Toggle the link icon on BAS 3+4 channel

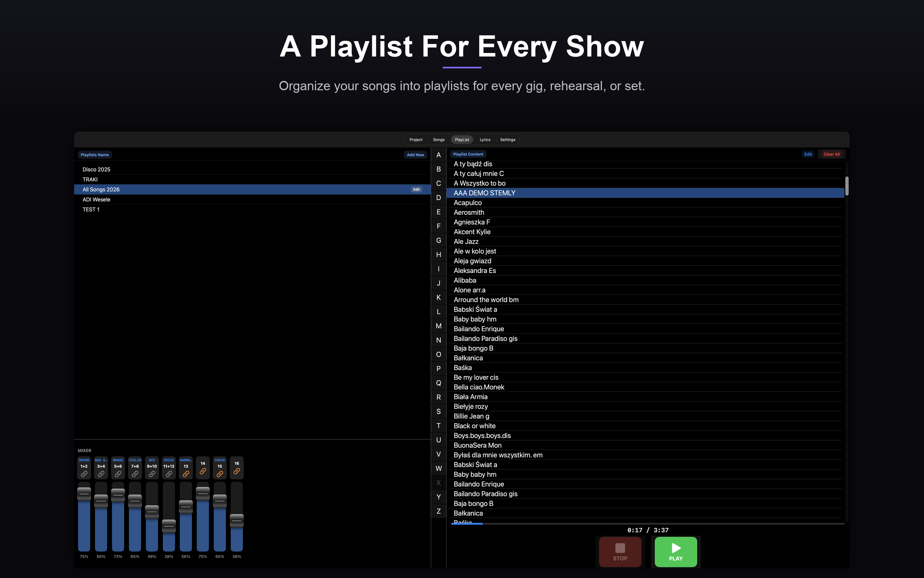click(x=101, y=474)
